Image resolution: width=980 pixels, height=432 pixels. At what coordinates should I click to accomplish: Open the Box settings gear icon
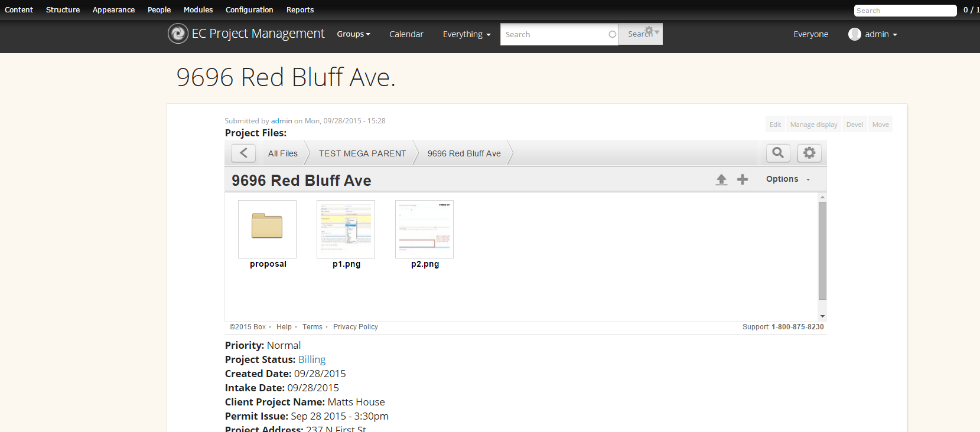point(809,153)
